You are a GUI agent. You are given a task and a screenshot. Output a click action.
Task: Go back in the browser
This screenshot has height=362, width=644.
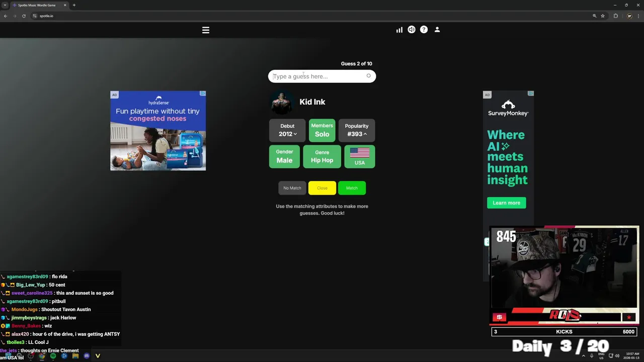click(x=6, y=16)
